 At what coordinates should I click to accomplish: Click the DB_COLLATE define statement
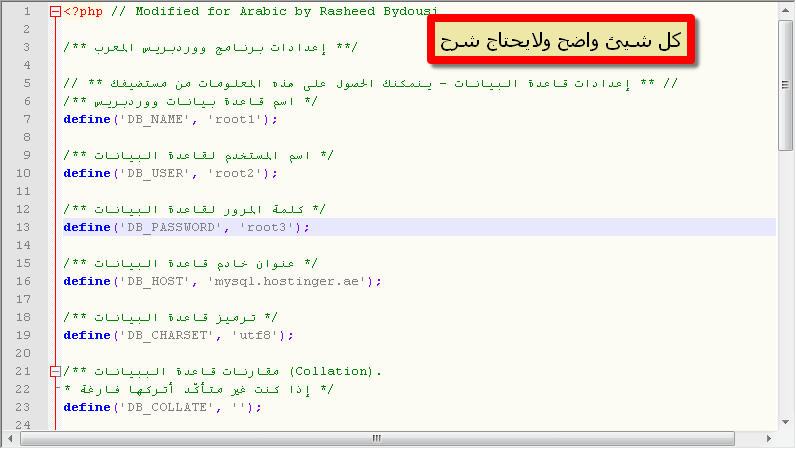160,407
